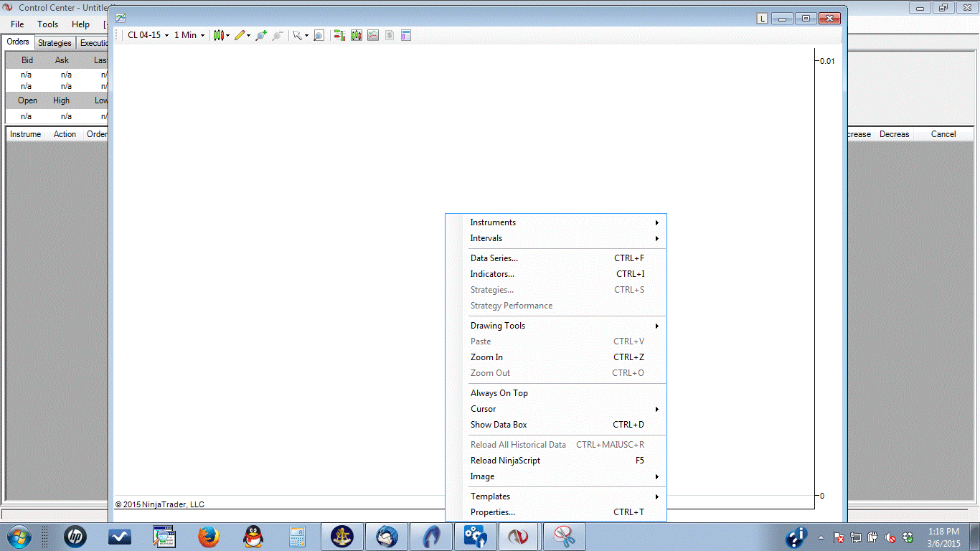Image resolution: width=980 pixels, height=551 pixels.
Task: Open the taskbar clock showing 1:18 PM
Action: tap(943, 537)
